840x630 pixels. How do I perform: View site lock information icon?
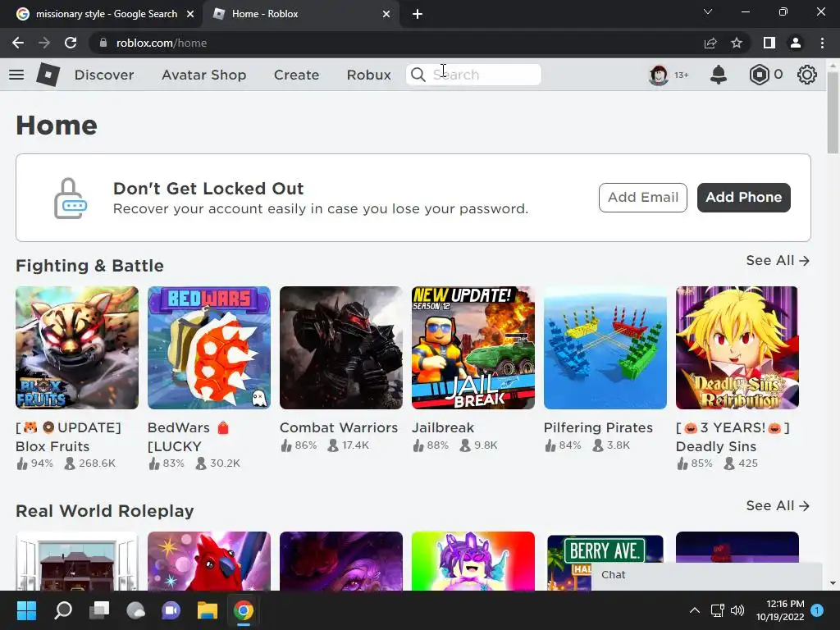point(103,43)
